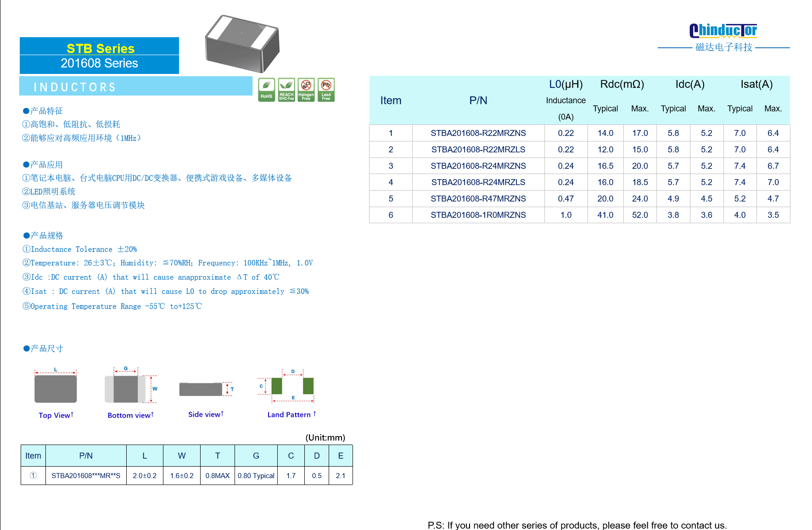The height and width of the screenshot is (530, 812).
Task: Click part number STBA201608-R22MRZLS
Action: click(478, 150)
